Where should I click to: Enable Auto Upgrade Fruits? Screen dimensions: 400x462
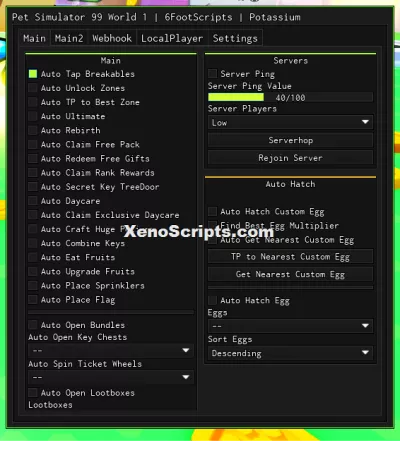pyautogui.click(x=33, y=271)
